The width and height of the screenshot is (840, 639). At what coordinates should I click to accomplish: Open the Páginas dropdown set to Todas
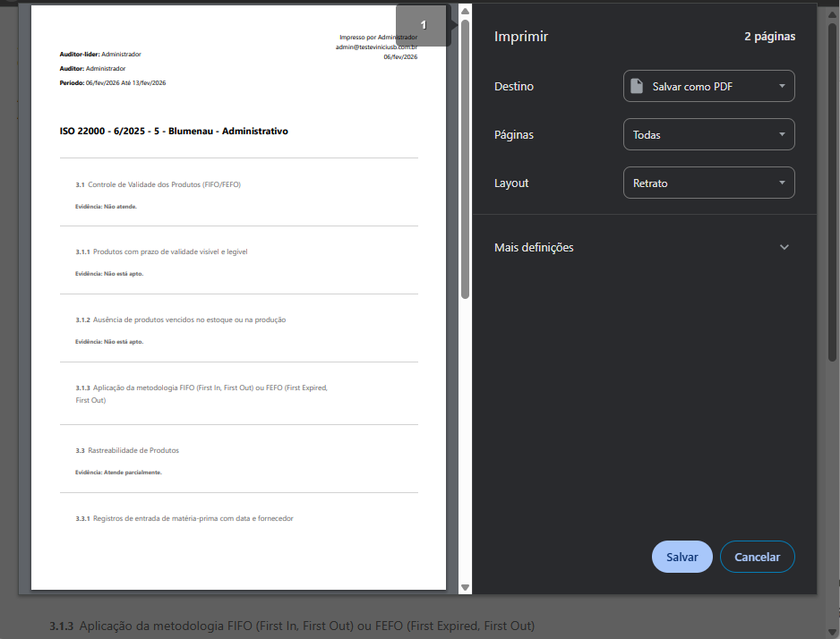pyautogui.click(x=708, y=134)
